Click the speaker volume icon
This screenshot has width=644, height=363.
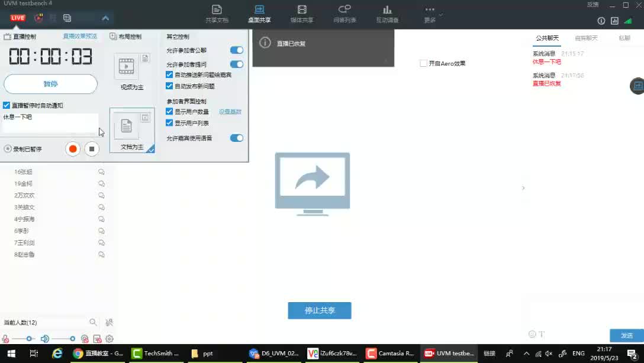click(x=45, y=339)
